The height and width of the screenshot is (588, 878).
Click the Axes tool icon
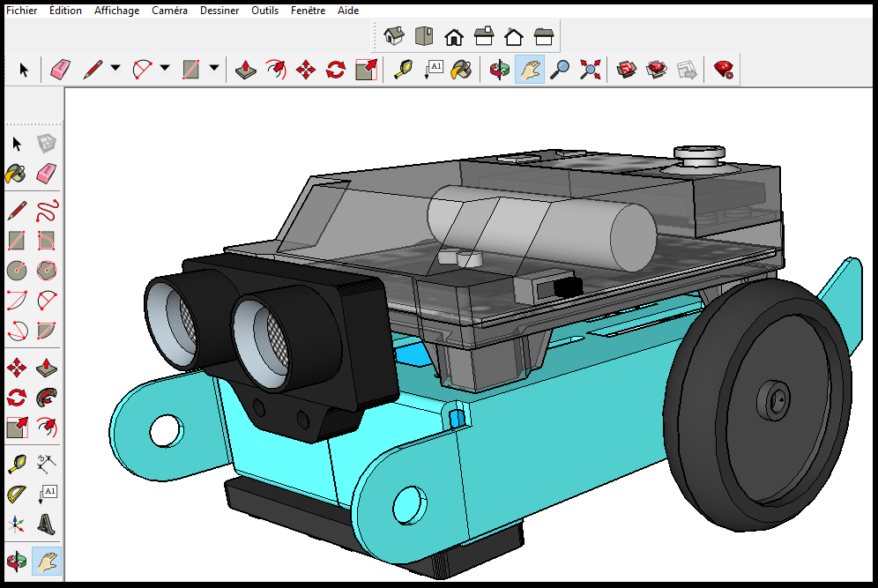click(x=17, y=525)
